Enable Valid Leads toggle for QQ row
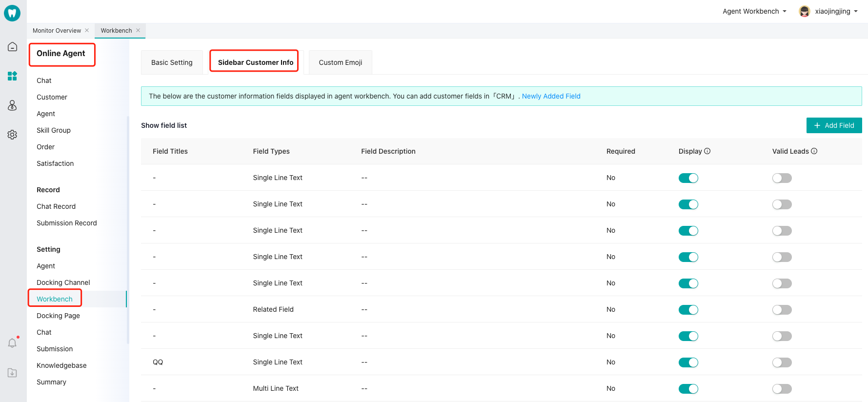Viewport: 868px width, 402px height. (x=782, y=362)
